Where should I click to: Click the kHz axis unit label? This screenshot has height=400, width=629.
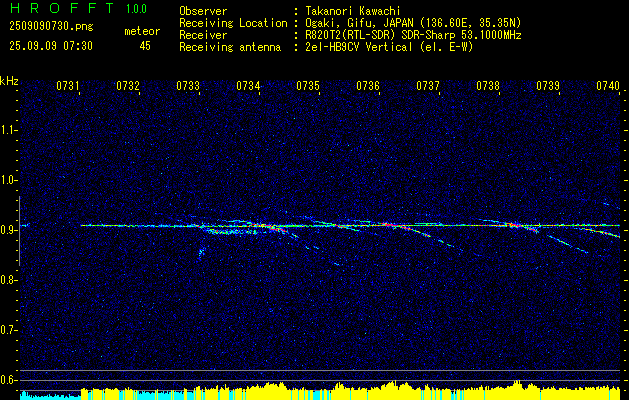click(9, 81)
